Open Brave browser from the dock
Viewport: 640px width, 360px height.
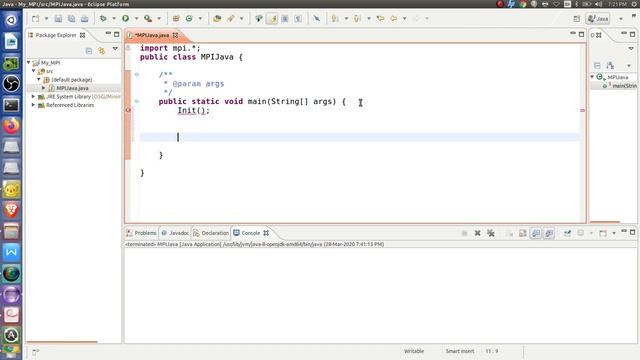pyautogui.click(x=11, y=210)
